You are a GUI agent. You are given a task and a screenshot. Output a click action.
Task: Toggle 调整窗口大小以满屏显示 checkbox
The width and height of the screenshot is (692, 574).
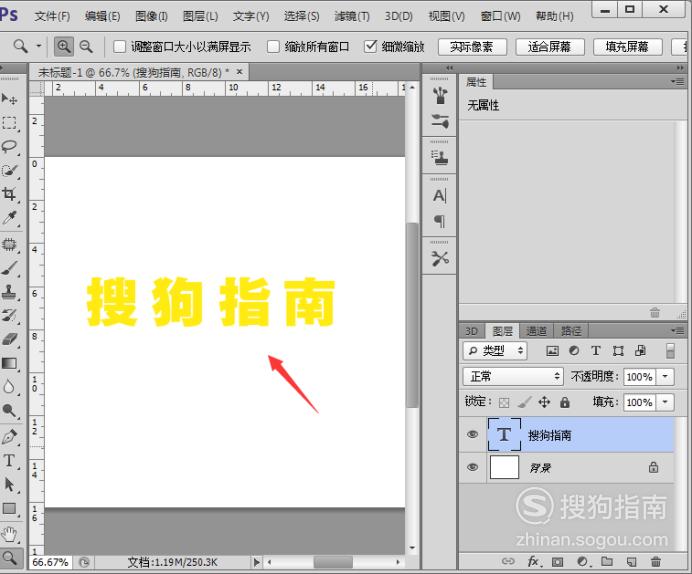coord(120,46)
